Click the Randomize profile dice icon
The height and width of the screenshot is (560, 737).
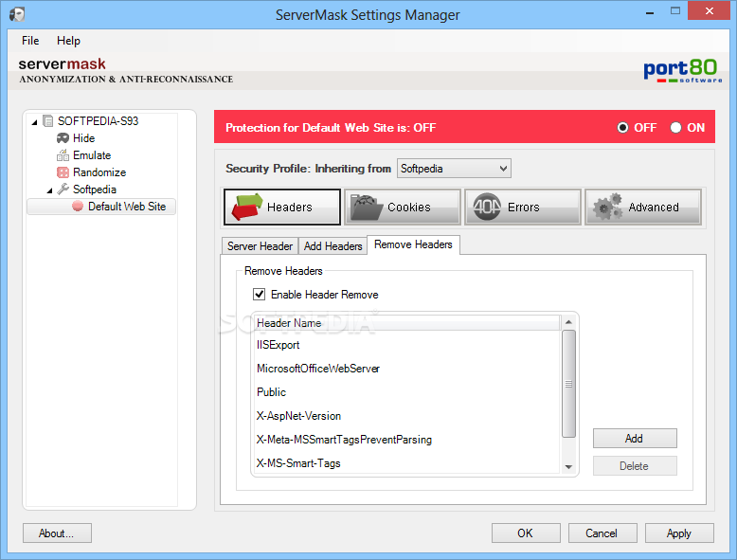coord(63,172)
